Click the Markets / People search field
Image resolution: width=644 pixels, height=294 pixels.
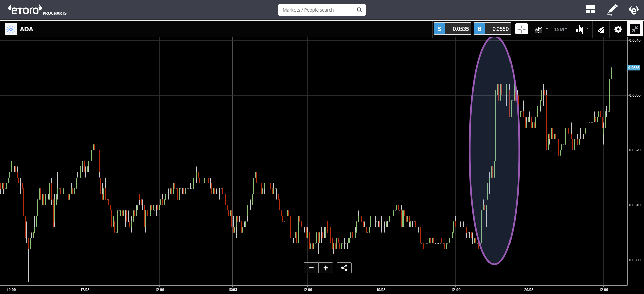click(317, 10)
